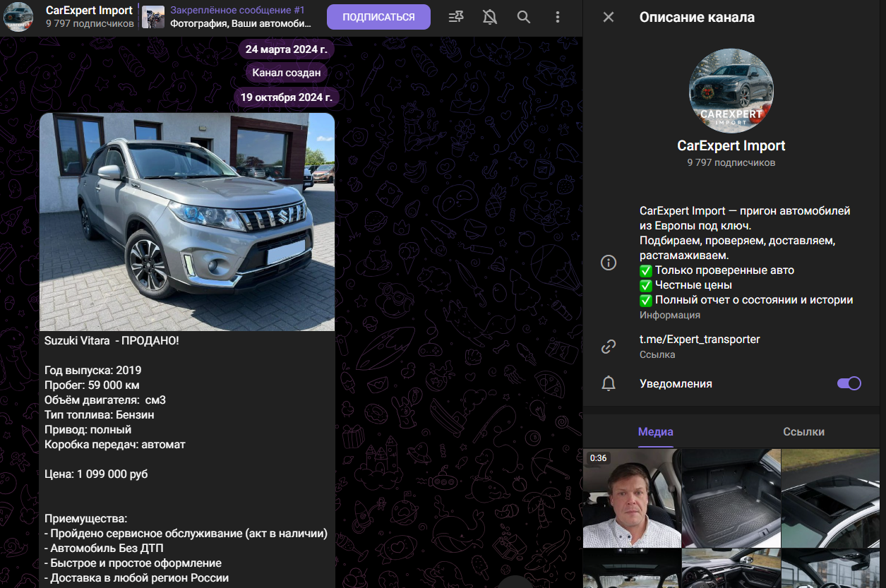Open search in channel

point(524,17)
